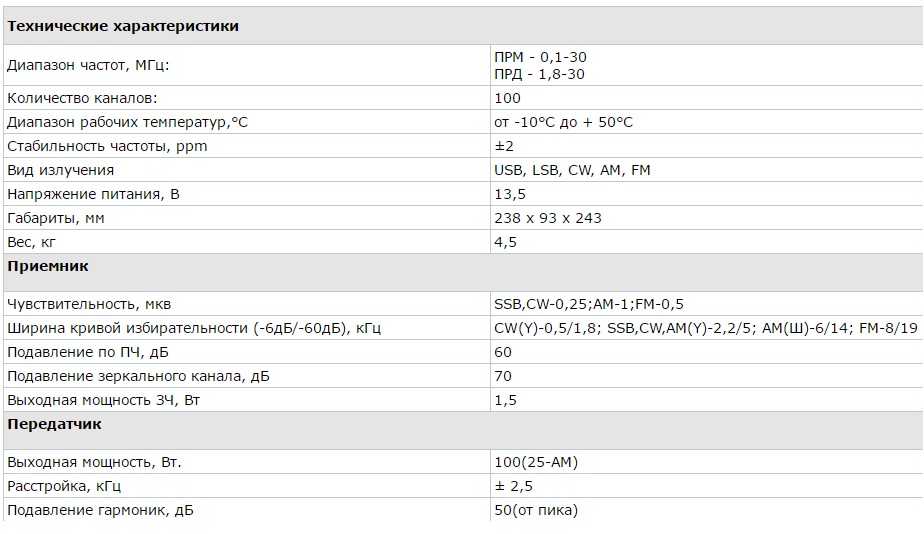
Task: Click the '100' channels value cell
Action: pos(707,98)
